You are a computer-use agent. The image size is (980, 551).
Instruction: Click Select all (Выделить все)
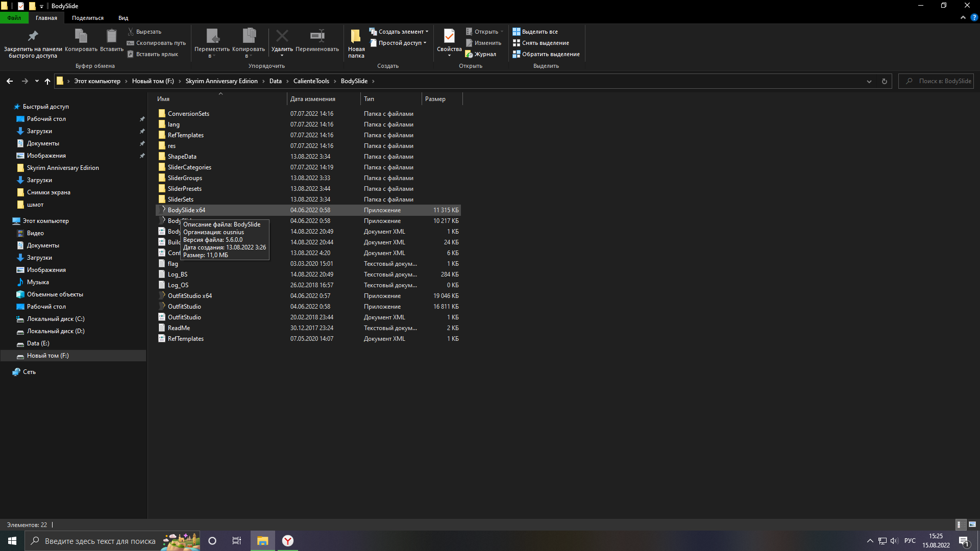535,32
